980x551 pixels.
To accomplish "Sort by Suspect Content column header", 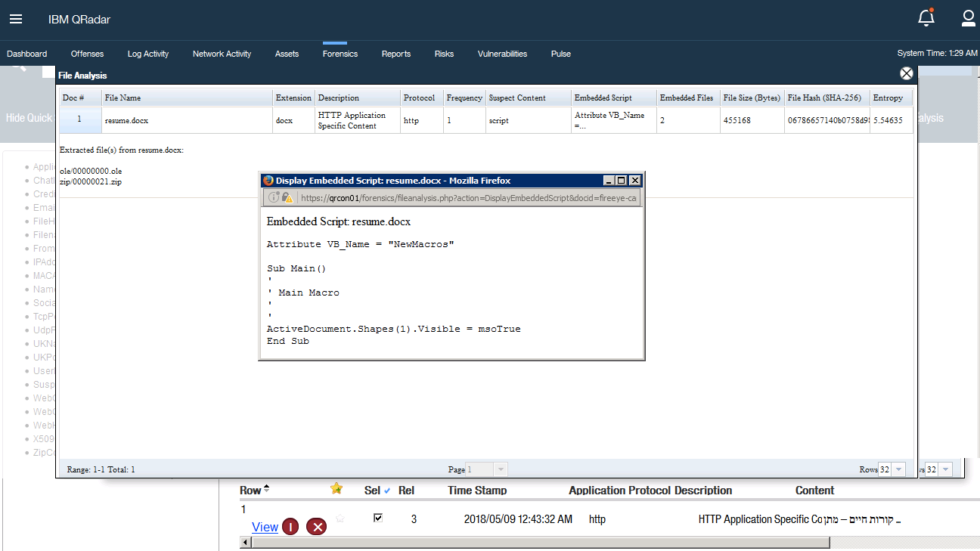I will click(x=529, y=98).
